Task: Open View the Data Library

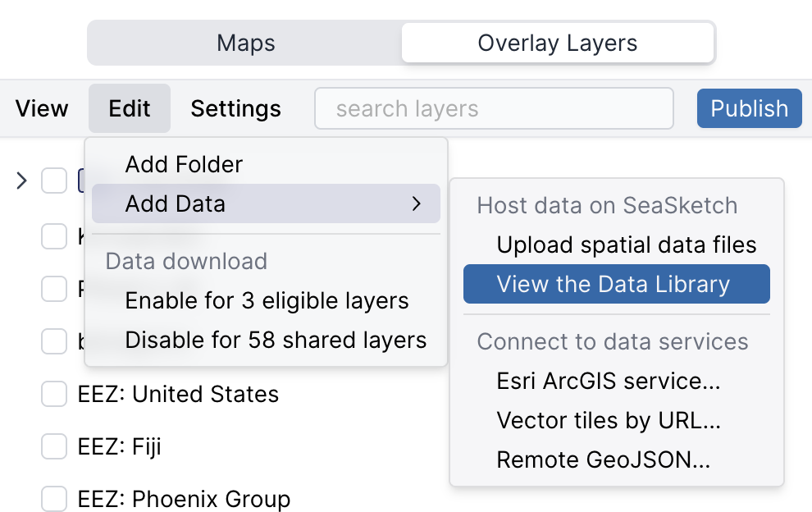Action: [613, 284]
